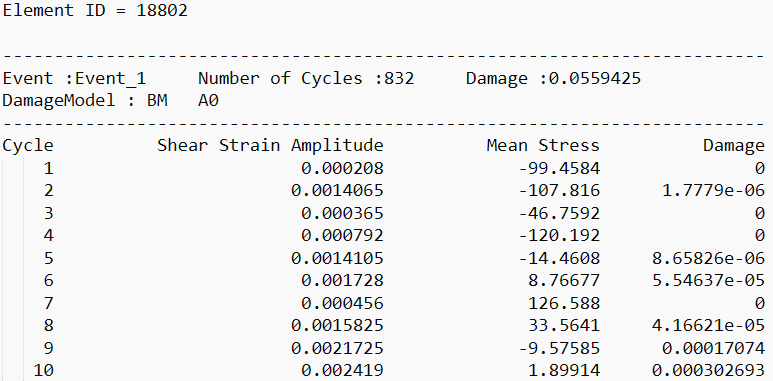Select shear strain value 0.000208 in cycle 1
The width and height of the screenshot is (773, 381).
(x=342, y=169)
